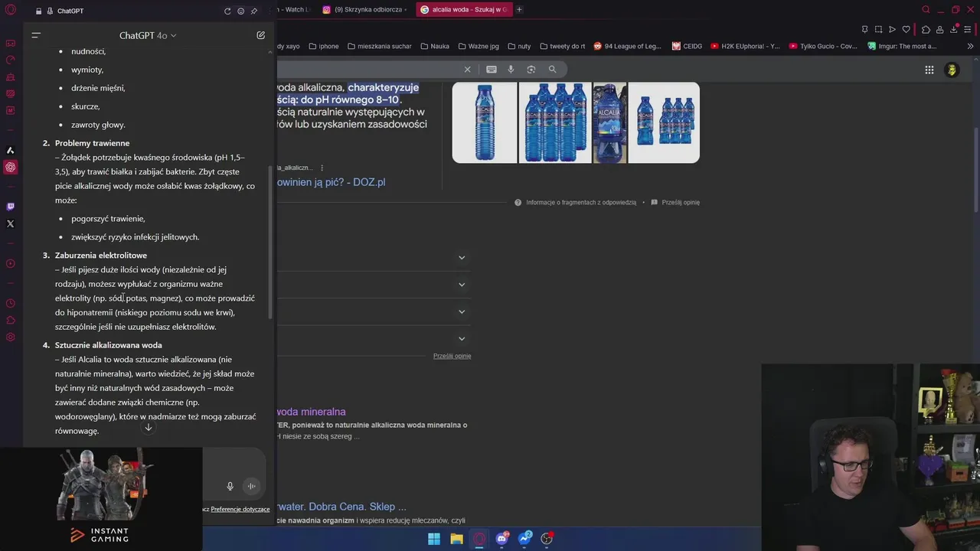Open the first Alcalia single bottle image
The width and height of the screenshot is (980, 551).
point(485,122)
